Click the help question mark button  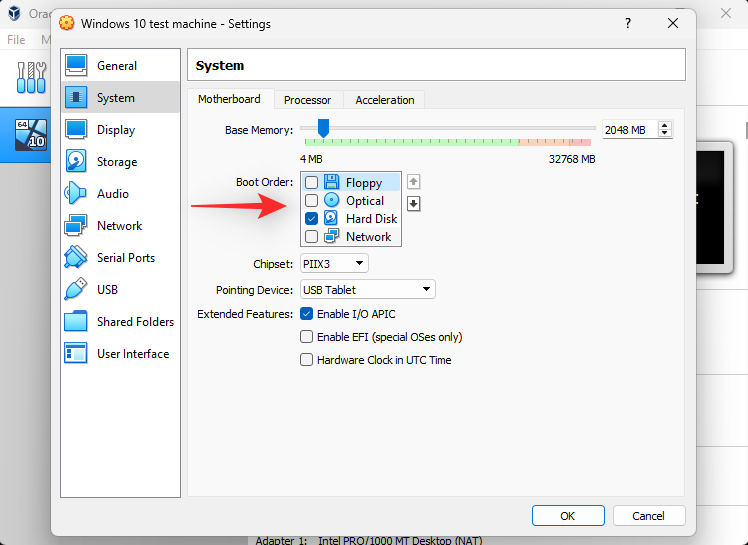628,23
